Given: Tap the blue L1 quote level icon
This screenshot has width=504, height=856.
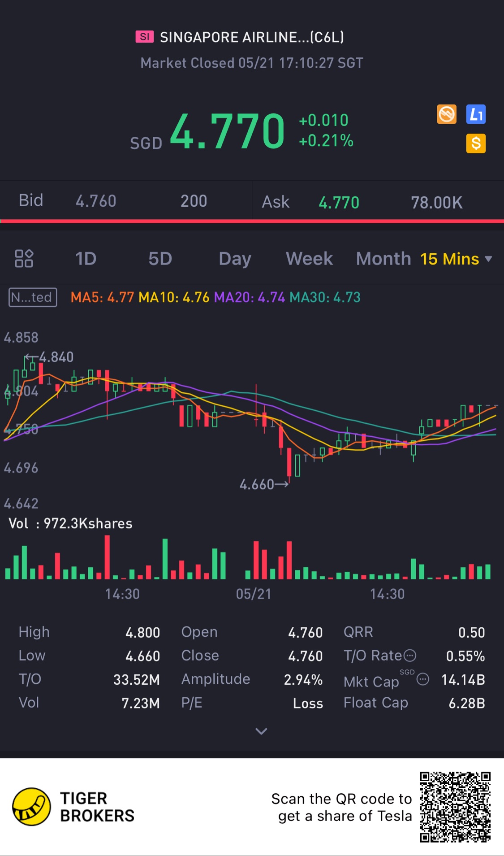Looking at the screenshot, I should click(476, 114).
